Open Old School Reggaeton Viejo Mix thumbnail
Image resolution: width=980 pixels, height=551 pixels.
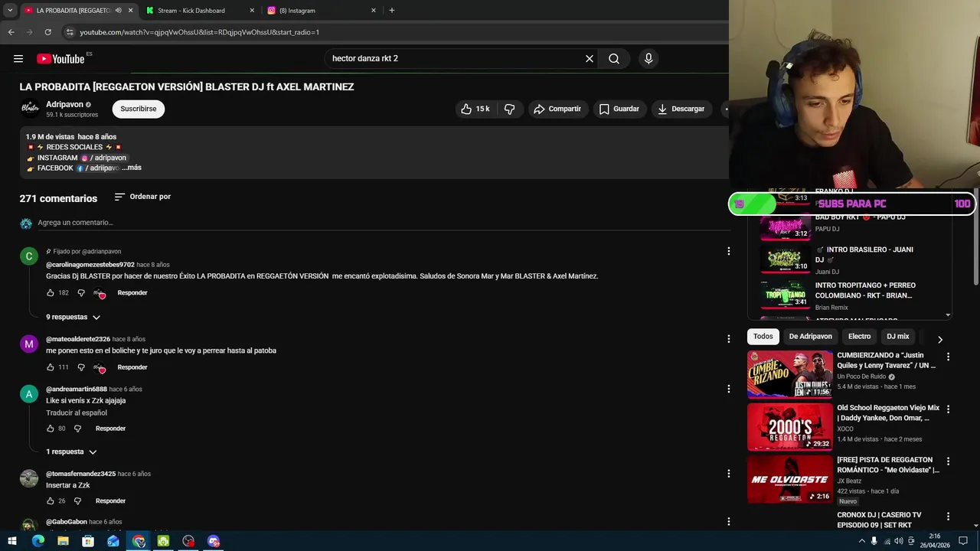coord(789,427)
